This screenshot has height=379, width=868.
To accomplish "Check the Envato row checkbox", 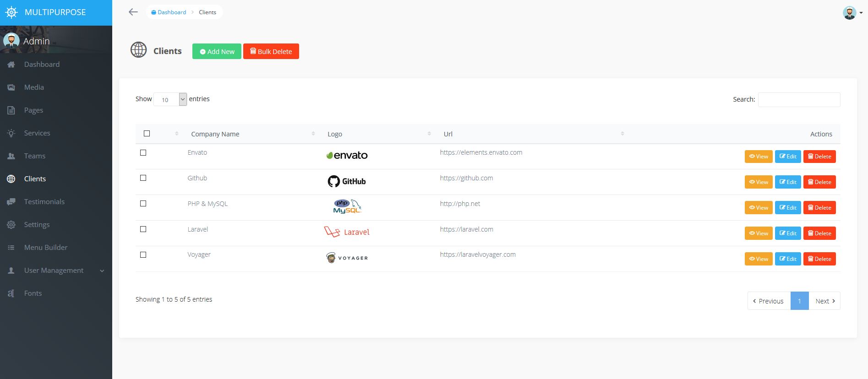I will 143,153.
